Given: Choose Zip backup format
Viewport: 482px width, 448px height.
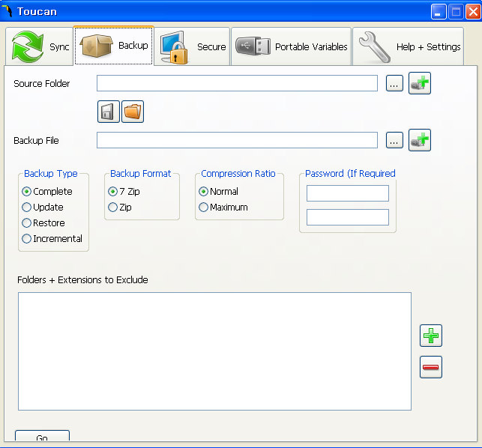Looking at the screenshot, I should [120, 207].
